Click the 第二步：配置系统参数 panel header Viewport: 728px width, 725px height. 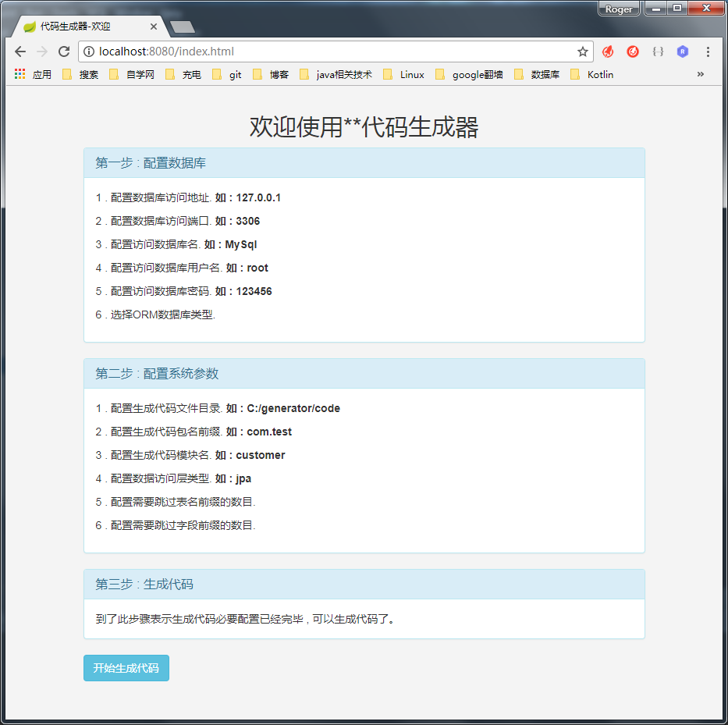point(364,373)
